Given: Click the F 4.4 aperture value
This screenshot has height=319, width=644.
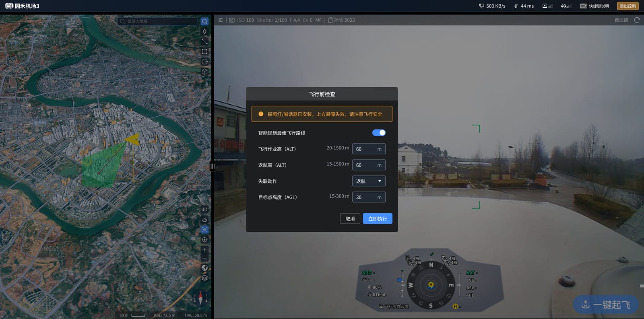Looking at the screenshot, I should point(295,20).
